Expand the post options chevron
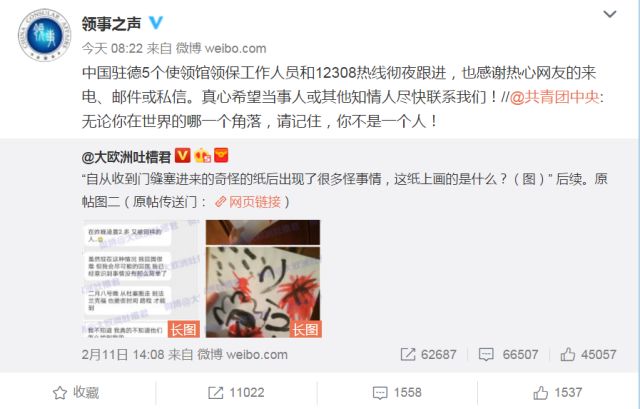Image resolution: width=640 pixels, height=409 pixels. tap(610, 14)
